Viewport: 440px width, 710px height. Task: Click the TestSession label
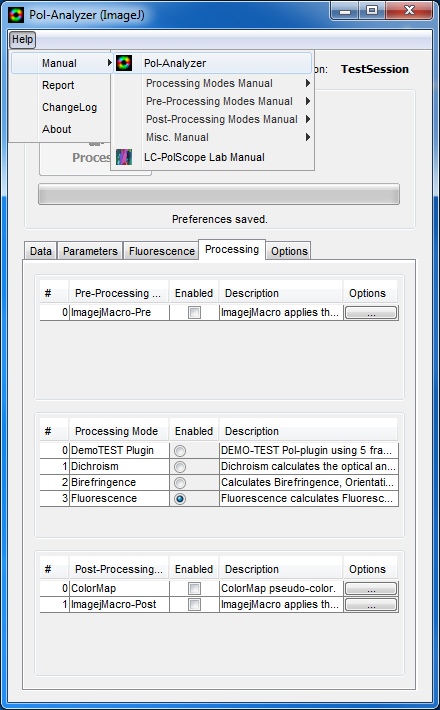coord(375,69)
